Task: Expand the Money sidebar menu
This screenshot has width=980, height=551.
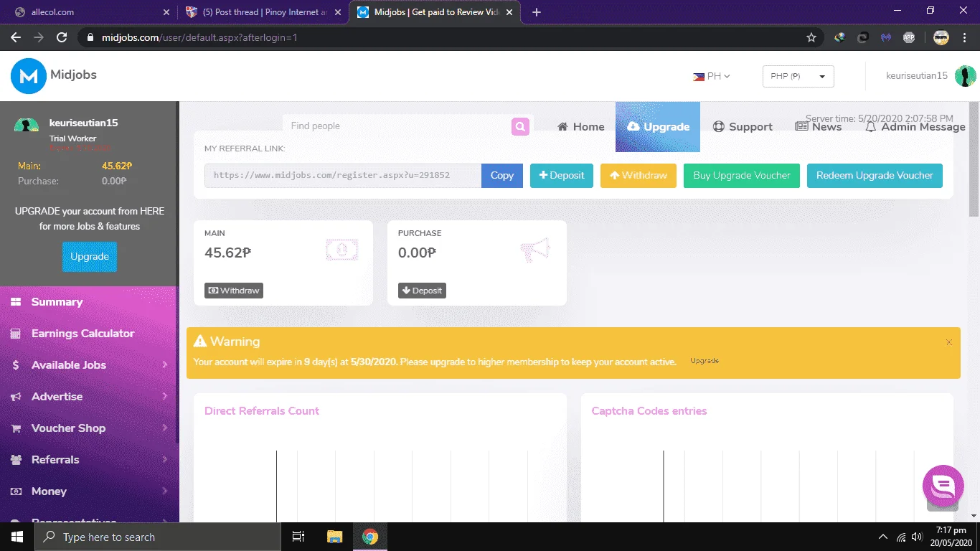Action: point(88,491)
